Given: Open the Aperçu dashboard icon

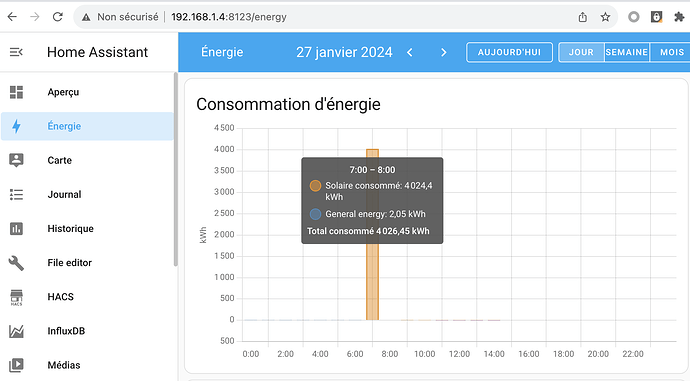Looking at the screenshot, I should tap(16, 92).
